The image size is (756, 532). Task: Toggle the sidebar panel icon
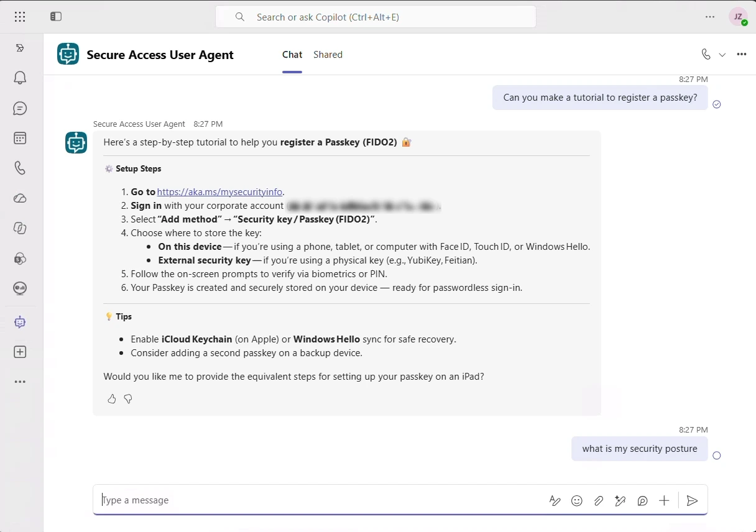click(56, 17)
